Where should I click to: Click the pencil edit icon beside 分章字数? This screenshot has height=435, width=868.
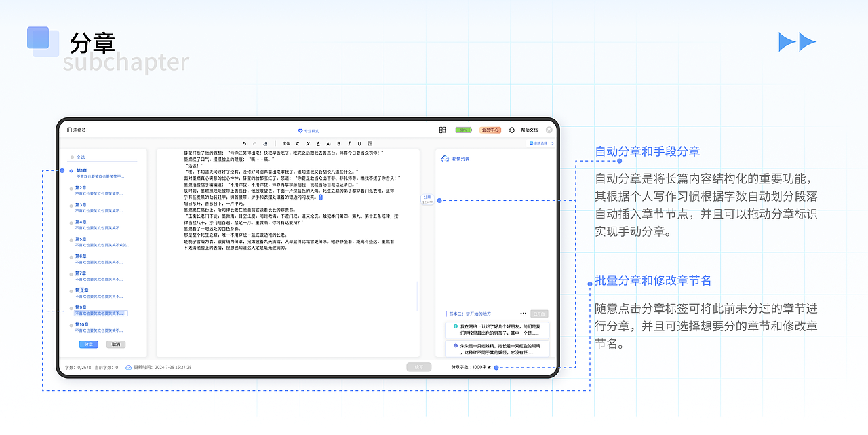click(x=490, y=367)
